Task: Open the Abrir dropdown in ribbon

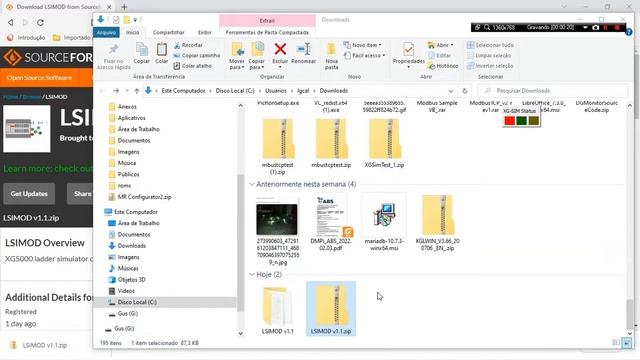Action: click(440, 45)
